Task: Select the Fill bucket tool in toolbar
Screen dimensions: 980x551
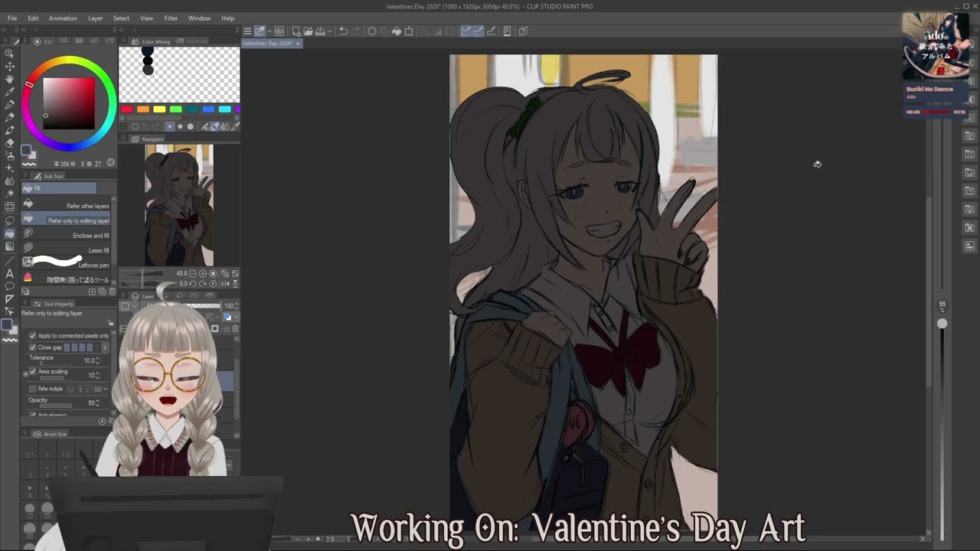Action: 9,233
